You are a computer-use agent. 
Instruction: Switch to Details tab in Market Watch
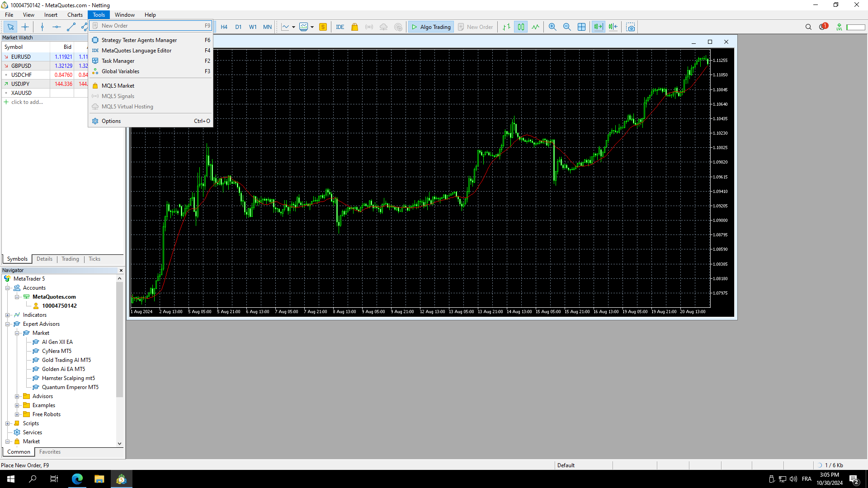pos(44,259)
